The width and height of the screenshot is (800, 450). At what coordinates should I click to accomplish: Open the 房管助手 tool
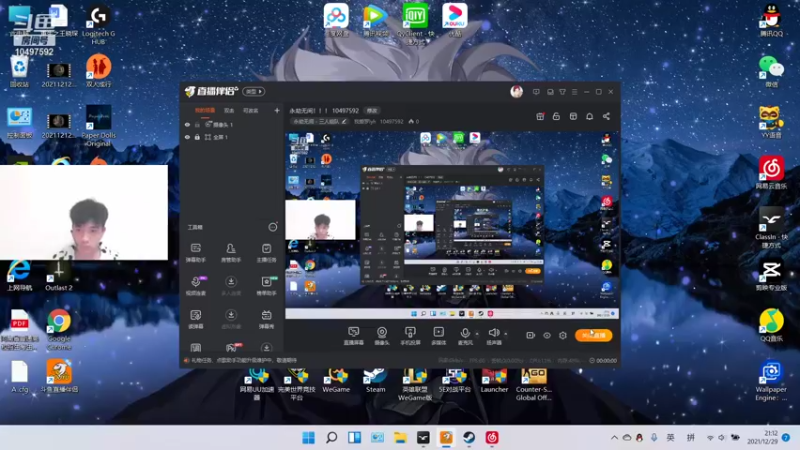coord(231,253)
